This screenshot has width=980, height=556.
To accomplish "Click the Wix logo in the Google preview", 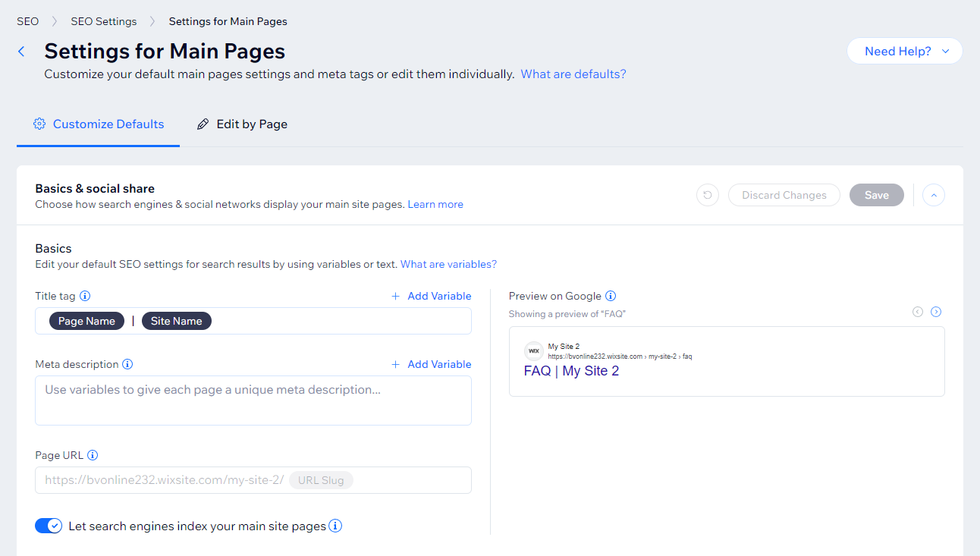I will click(534, 350).
